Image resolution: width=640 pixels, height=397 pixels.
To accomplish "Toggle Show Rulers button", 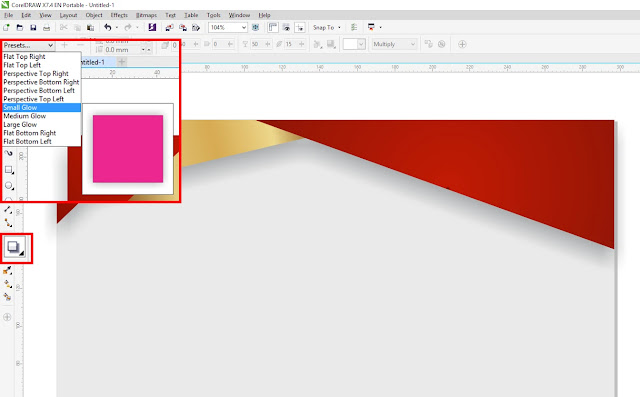I will coord(273,27).
